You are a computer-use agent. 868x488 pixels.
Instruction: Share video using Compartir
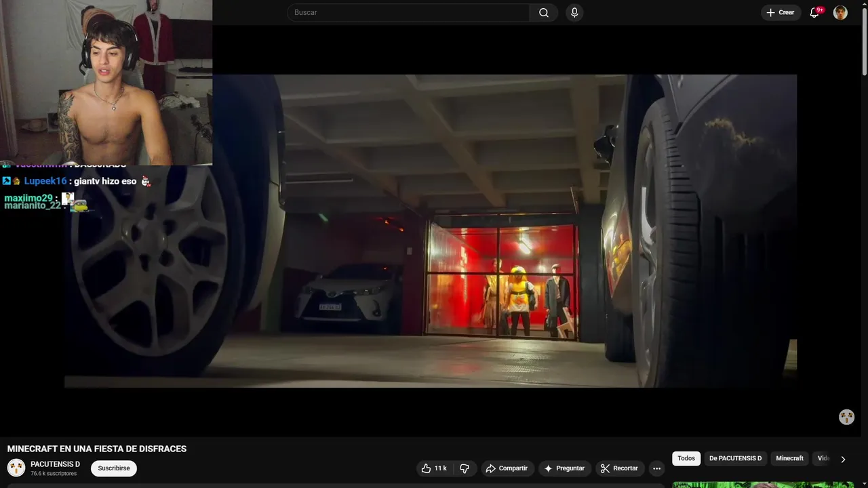click(507, 468)
